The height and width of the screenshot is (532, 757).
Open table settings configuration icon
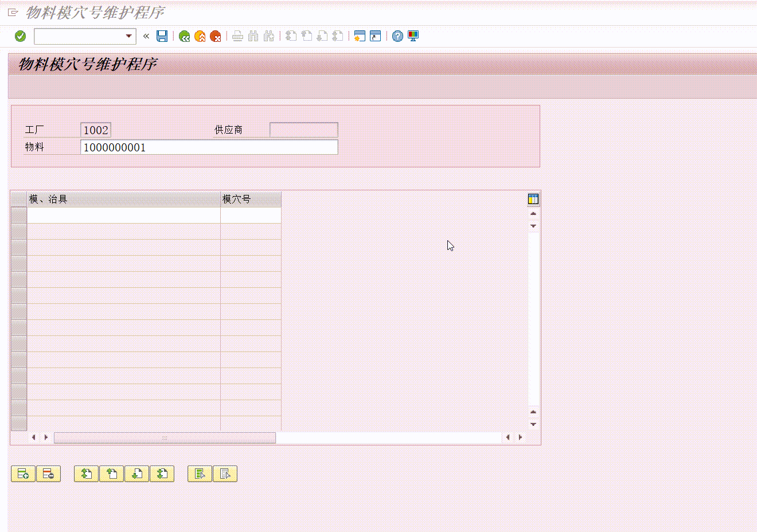[x=533, y=199]
